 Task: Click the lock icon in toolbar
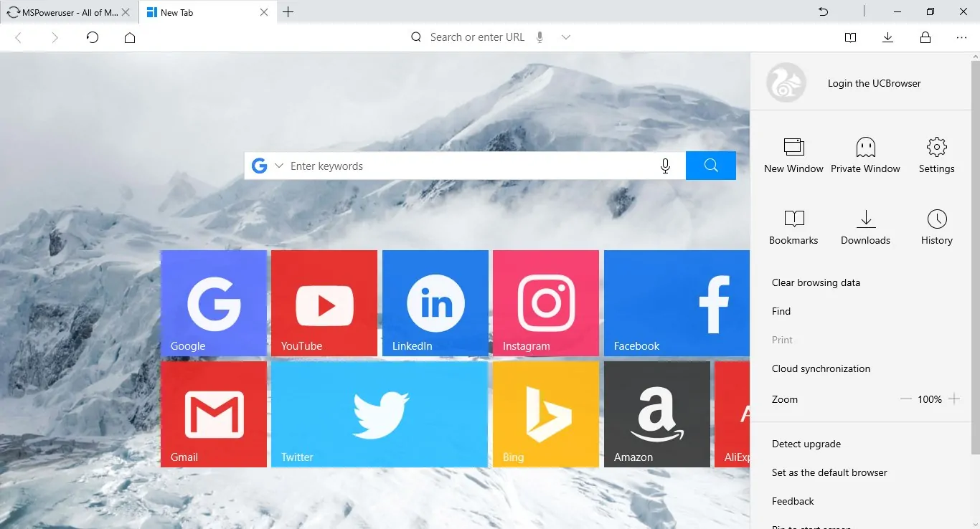(925, 37)
